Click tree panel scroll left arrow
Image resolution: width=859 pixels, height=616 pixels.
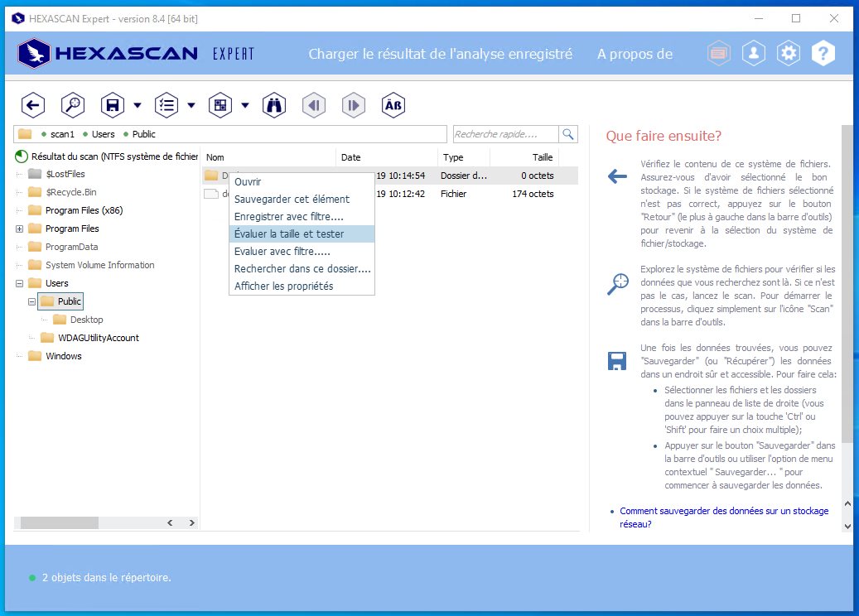coord(170,523)
